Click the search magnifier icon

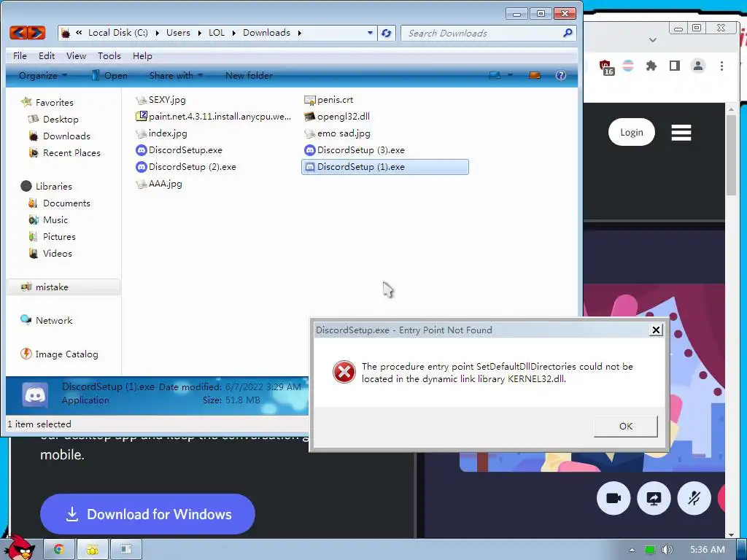click(567, 33)
